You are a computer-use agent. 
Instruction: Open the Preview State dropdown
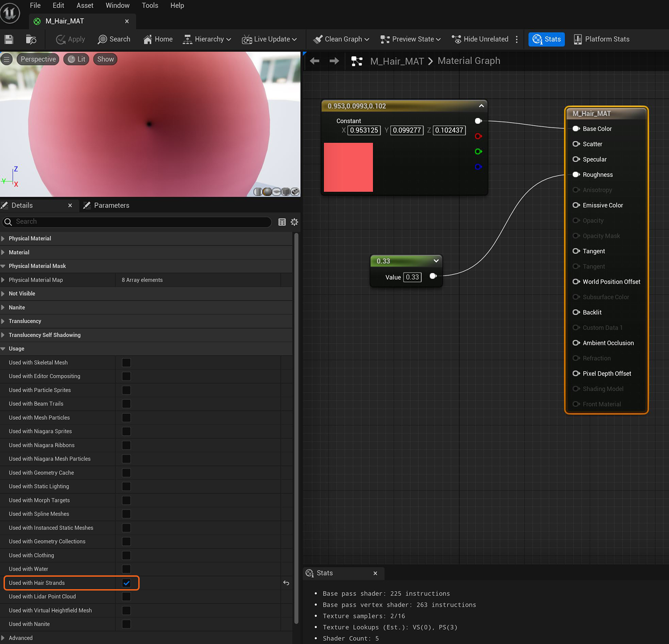click(x=410, y=39)
